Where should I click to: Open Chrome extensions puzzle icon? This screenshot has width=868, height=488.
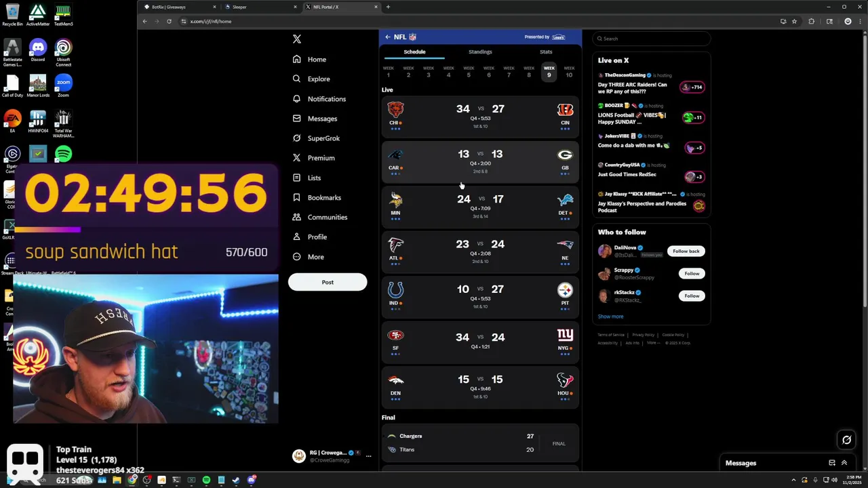coord(811,21)
